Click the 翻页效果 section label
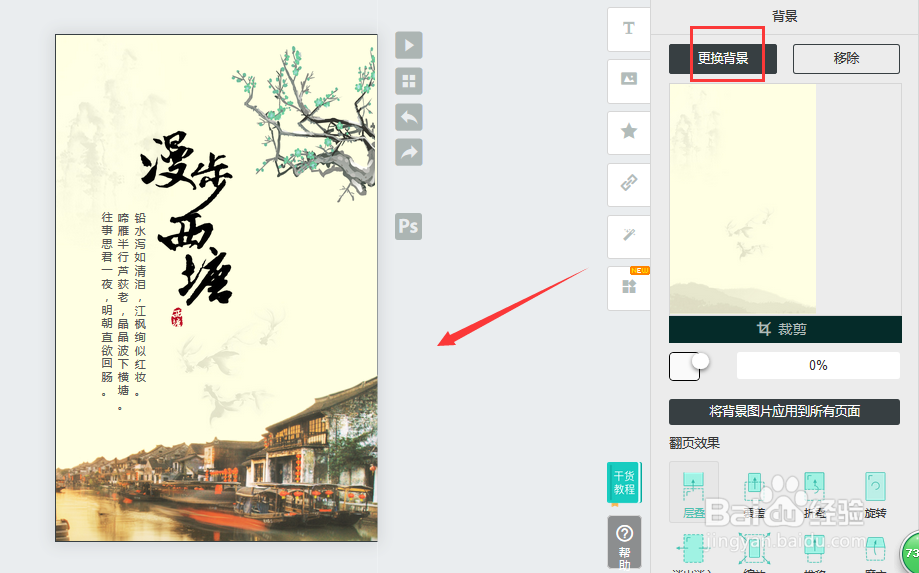Screen dimensions: 919x573 [x=695, y=443]
